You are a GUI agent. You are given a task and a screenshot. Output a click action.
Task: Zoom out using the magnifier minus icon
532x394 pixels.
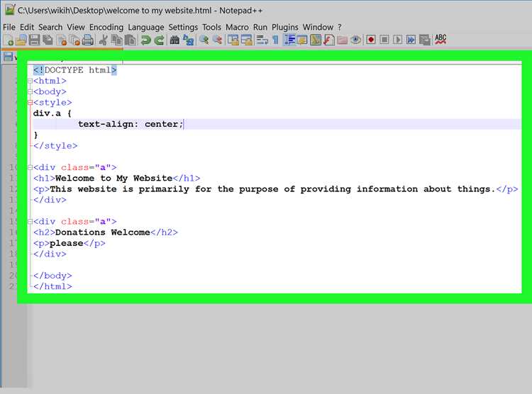(217, 40)
